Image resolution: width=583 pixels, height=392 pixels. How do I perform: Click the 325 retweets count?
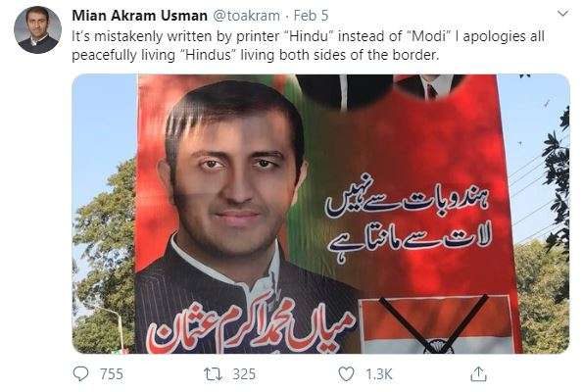coord(244,374)
